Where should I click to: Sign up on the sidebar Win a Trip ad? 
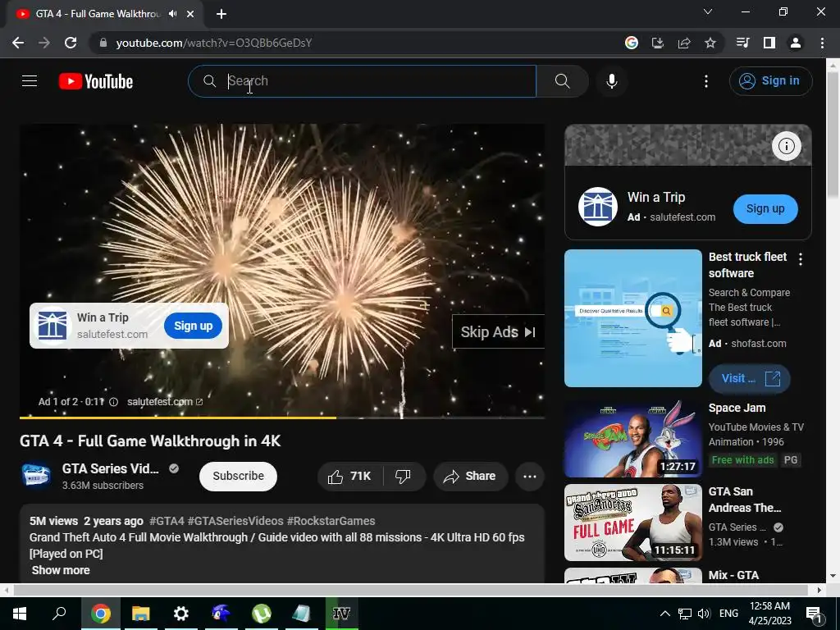(765, 208)
